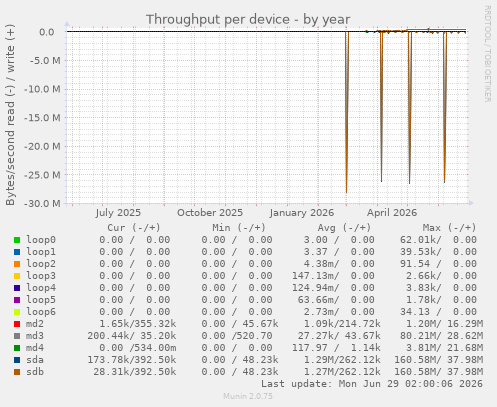Select the loop2 device label
The width and height of the screenshot is (497, 407).
41,264
